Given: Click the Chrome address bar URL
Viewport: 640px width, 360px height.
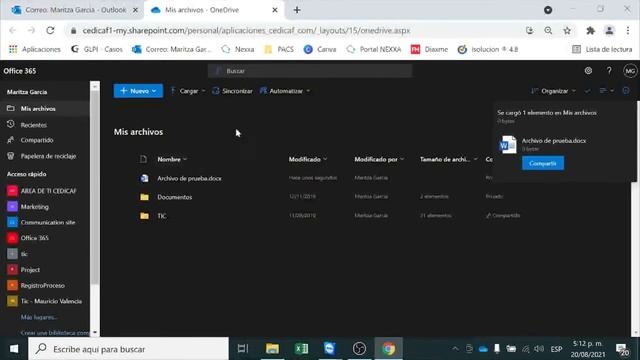Looking at the screenshot, I should coord(246,31).
